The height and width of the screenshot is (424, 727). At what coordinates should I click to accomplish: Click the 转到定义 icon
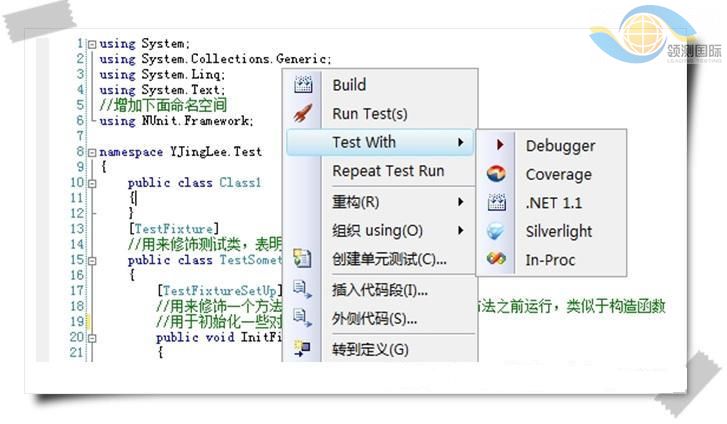point(303,349)
